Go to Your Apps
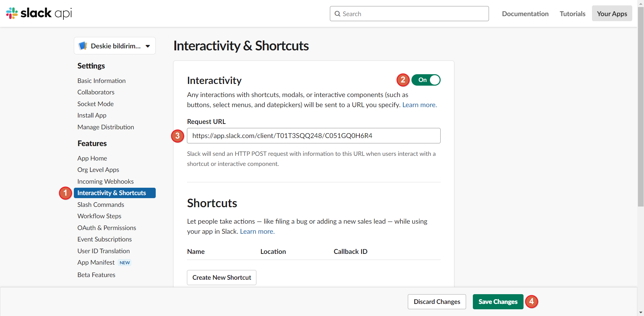 coord(612,13)
